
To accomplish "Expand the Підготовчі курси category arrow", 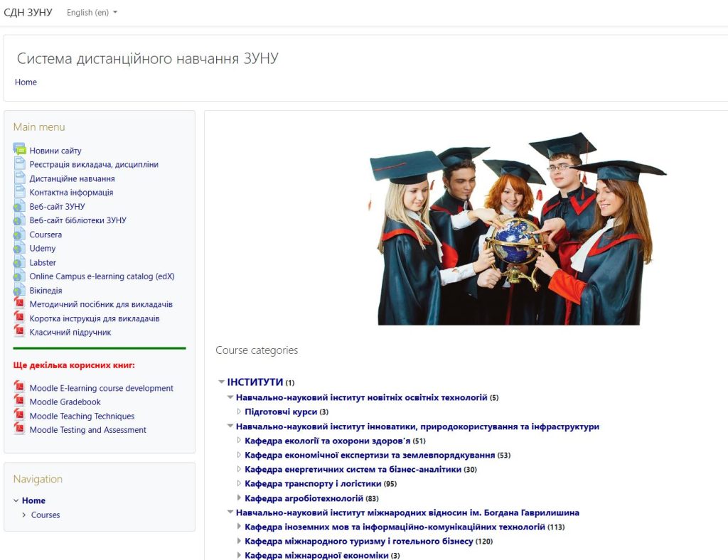I will tap(239, 411).
